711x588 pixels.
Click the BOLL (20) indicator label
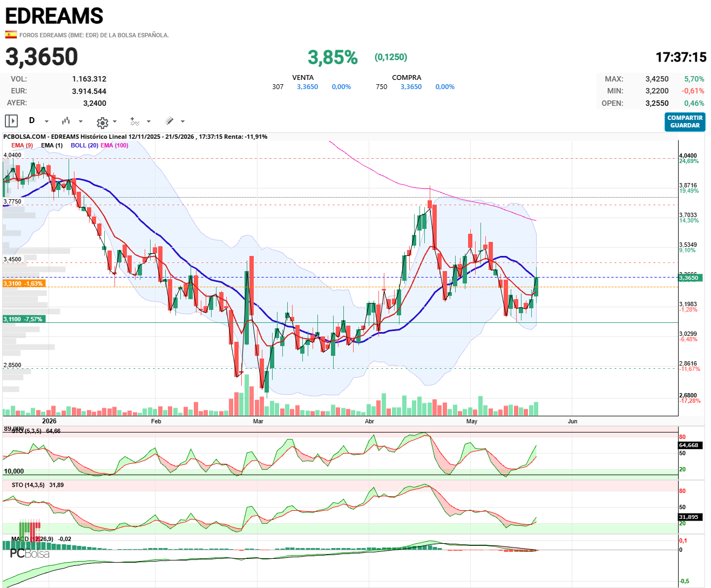(84, 145)
